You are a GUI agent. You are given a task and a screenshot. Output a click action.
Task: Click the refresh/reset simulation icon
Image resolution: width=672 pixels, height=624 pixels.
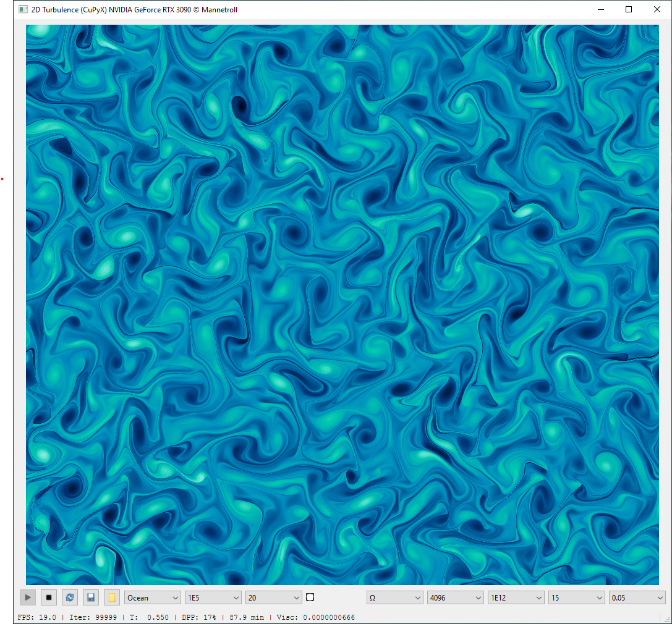tap(70, 597)
